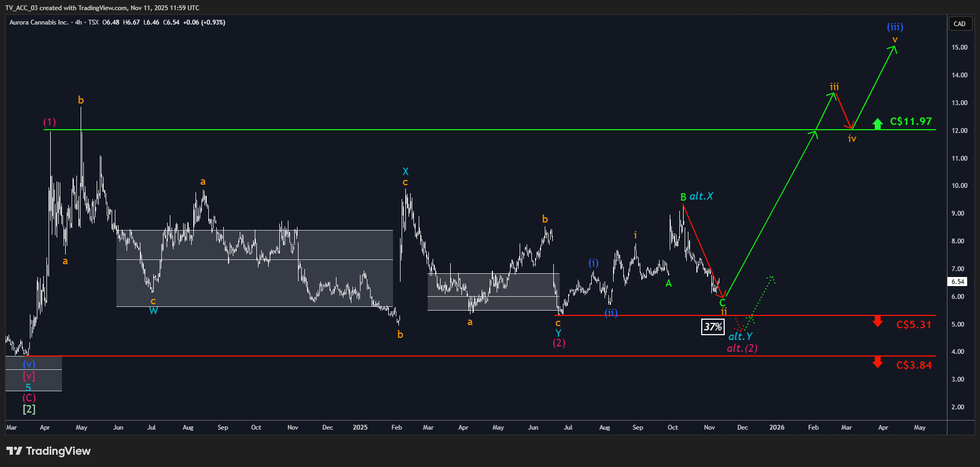Select the C$11.97 price level label
Image resolution: width=980 pixels, height=467 pixels.
(911, 122)
